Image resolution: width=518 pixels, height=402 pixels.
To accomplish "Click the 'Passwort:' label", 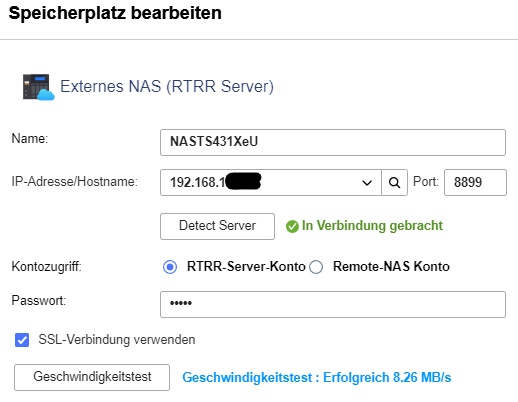I will (x=39, y=300).
